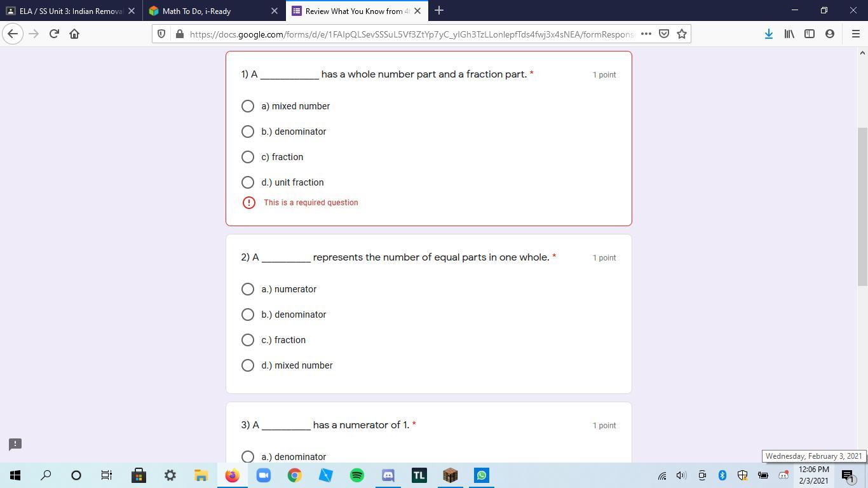Show the Firefox sidebar
Viewport: 868px width, 488px height.
810,34
